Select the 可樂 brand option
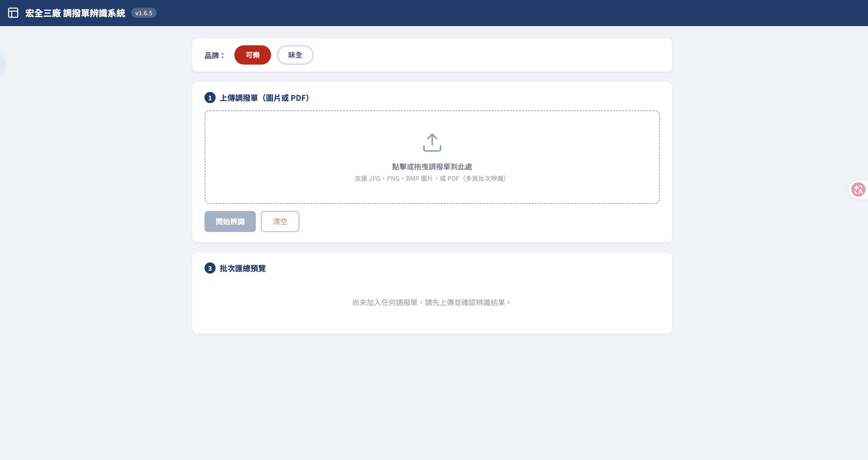The image size is (868, 460). click(252, 55)
